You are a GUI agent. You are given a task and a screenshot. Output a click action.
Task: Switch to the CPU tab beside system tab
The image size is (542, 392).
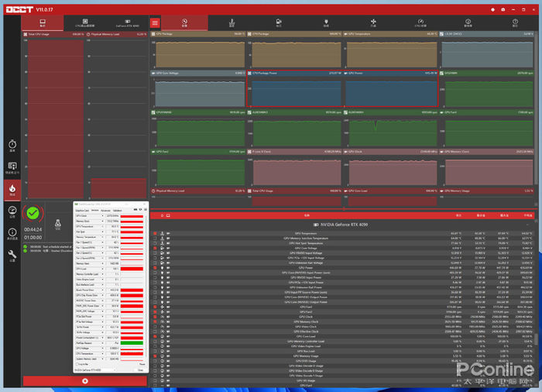tap(85, 23)
